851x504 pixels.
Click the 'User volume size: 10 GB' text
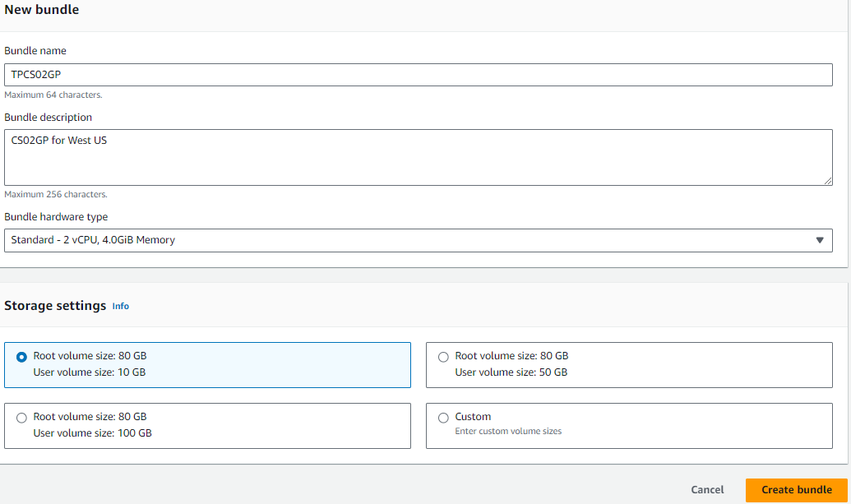tap(90, 372)
